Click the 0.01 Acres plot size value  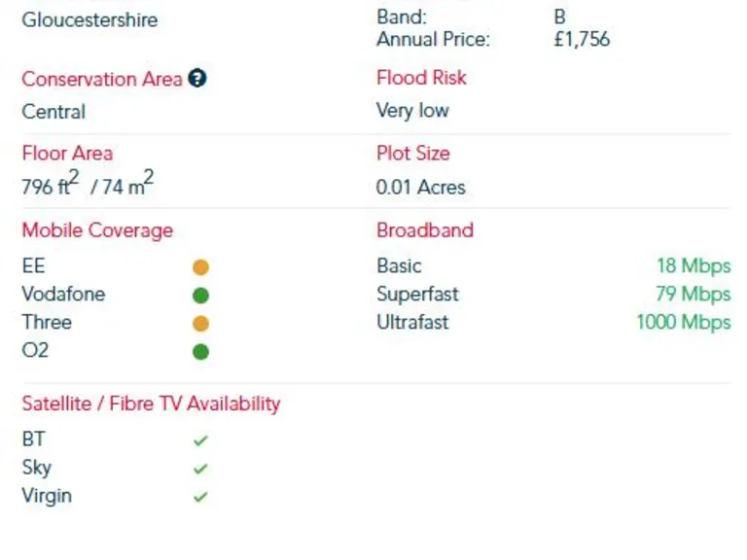coord(420,188)
